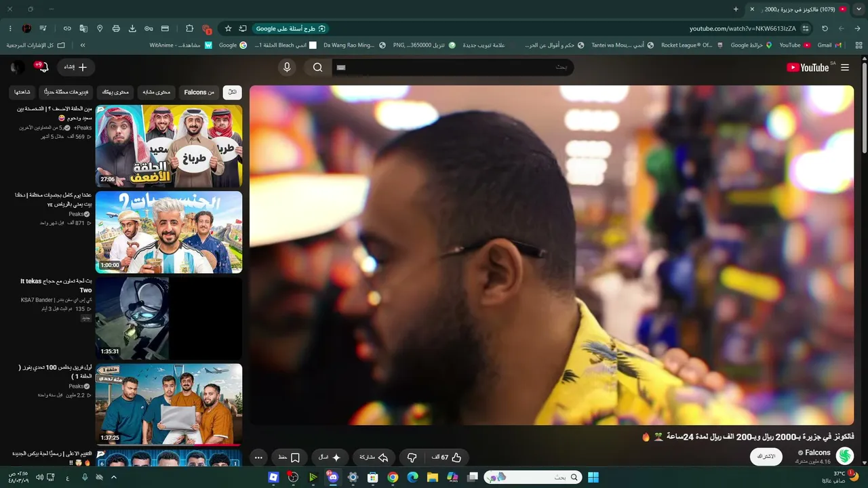Image resolution: width=868 pixels, height=488 pixels.
Task: Open the 1:35:31 It Takes Two stream thumbnail
Action: pos(169,318)
